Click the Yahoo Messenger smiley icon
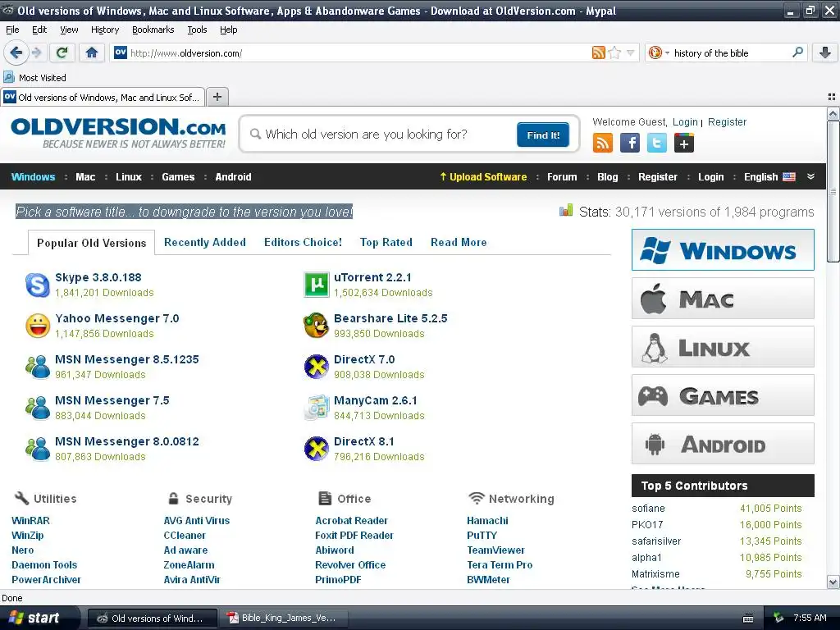 coord(38,326)
